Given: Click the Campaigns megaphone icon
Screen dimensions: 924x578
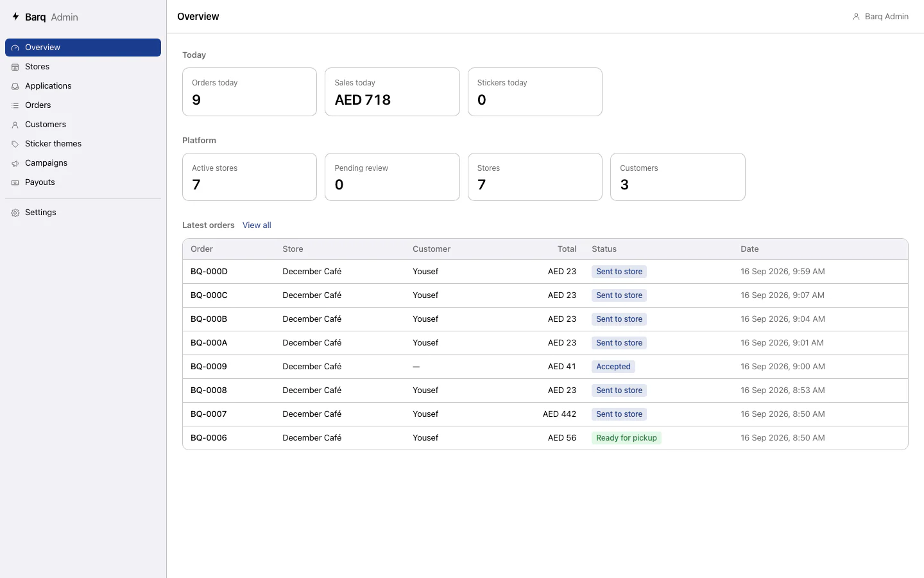Looking at the screenshot, I should [x=15, y=163].
